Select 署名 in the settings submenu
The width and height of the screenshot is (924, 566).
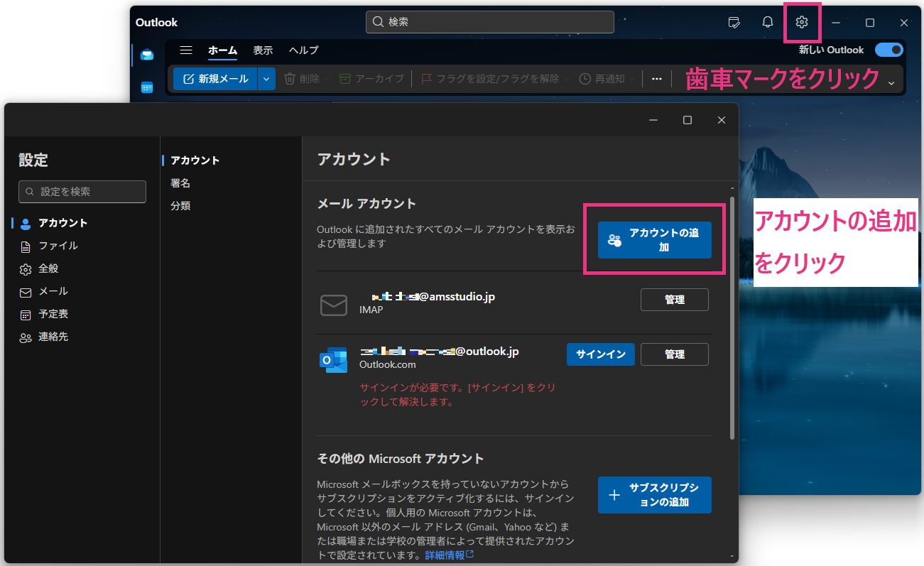pos(180,183)
